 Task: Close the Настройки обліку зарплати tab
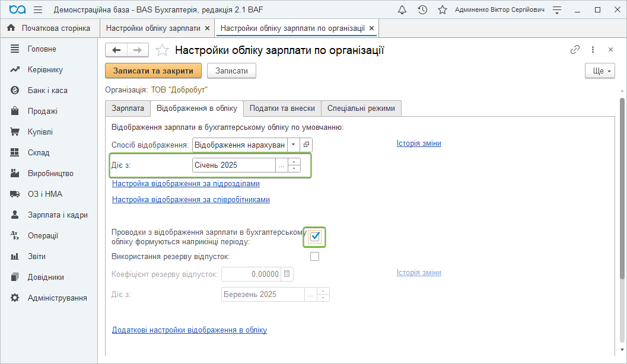(207, 28)
